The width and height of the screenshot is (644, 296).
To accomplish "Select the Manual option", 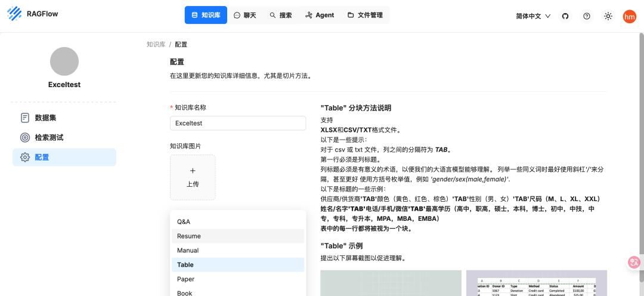I will pos(238,251).
